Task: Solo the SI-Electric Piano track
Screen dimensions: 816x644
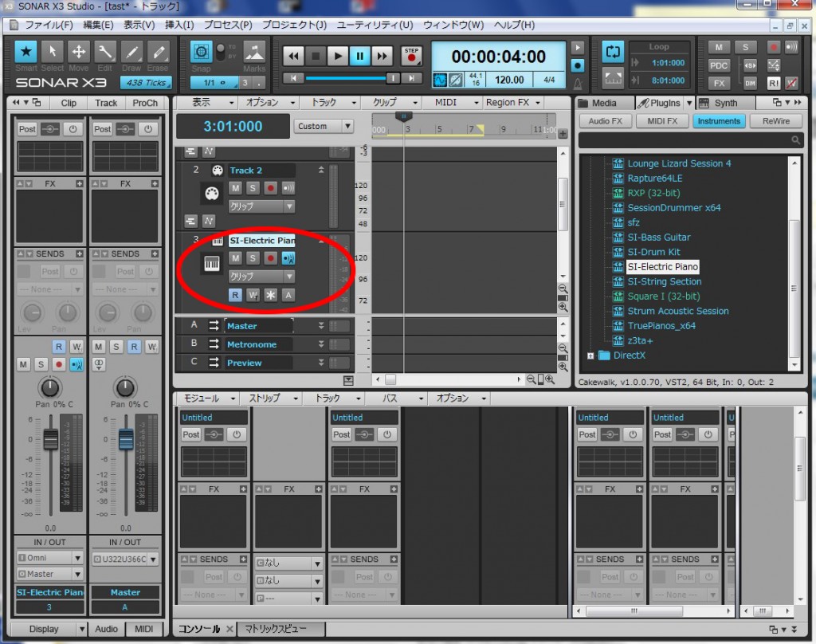Action: [253, 258]
